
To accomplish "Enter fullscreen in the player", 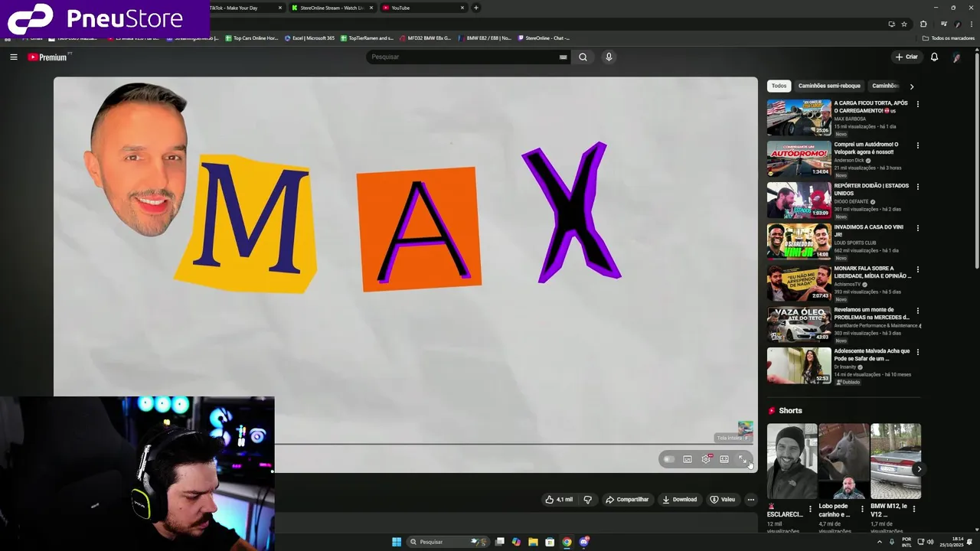I will coord(743,459).
